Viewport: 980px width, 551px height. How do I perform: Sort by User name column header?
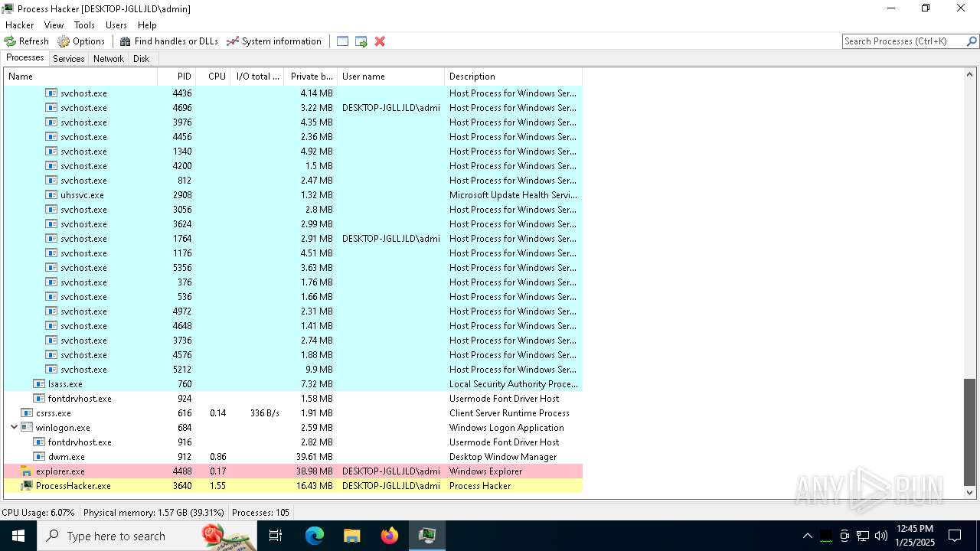(390, 77)
